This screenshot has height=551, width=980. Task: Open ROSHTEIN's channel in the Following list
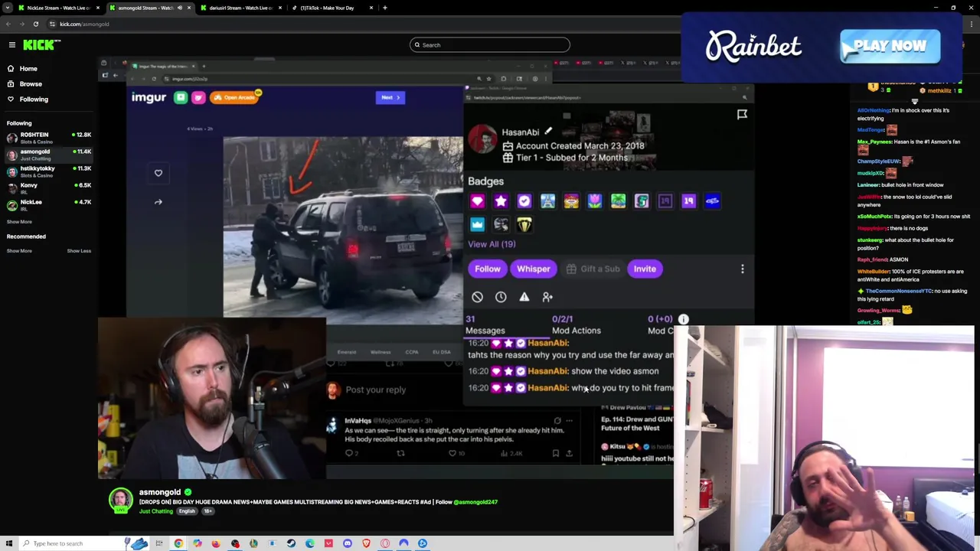coord(49,138)
